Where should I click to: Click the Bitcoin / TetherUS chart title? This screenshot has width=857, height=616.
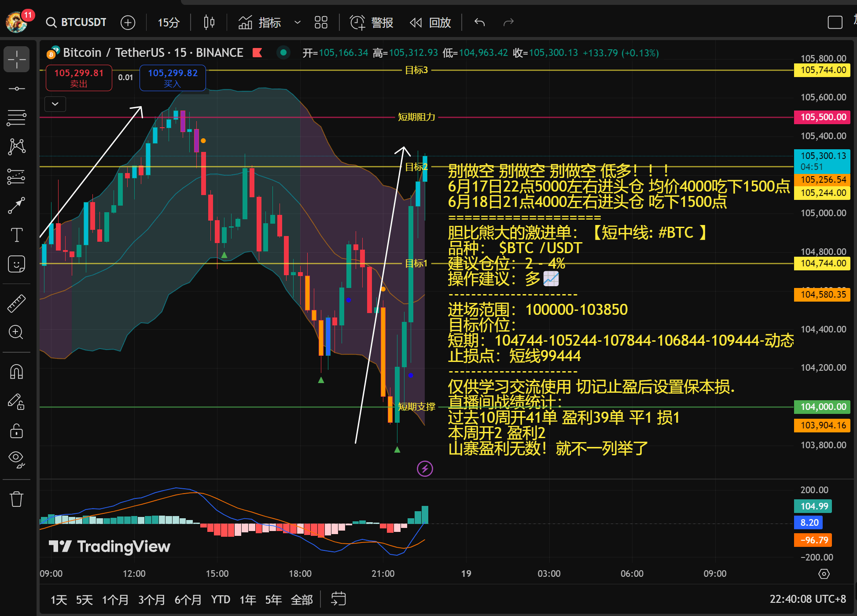tap(153, 53)
